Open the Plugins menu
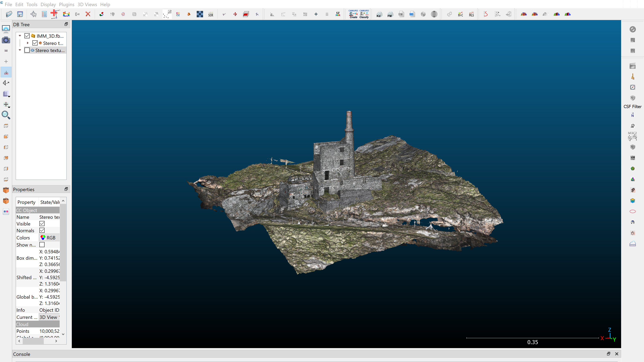The width and height of the screenshot is (644, 362). click(66, 5)
